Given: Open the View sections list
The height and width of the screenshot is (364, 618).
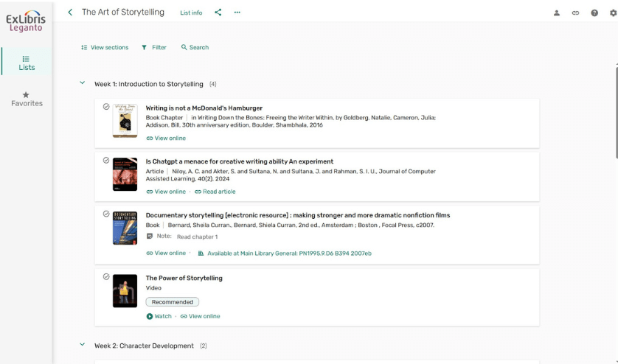Looking at the screenshot, I should pos(105,47).
